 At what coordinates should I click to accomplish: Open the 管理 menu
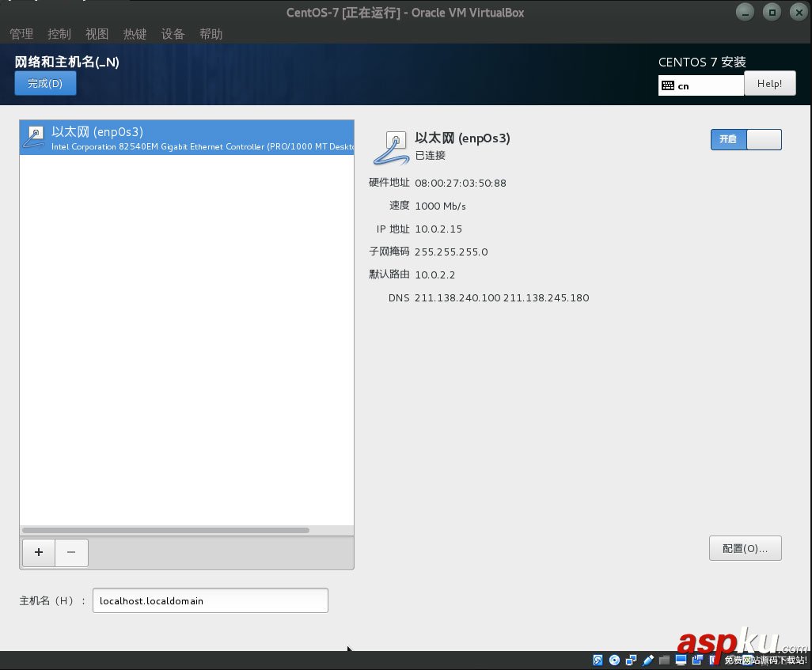tap(21, 34)
